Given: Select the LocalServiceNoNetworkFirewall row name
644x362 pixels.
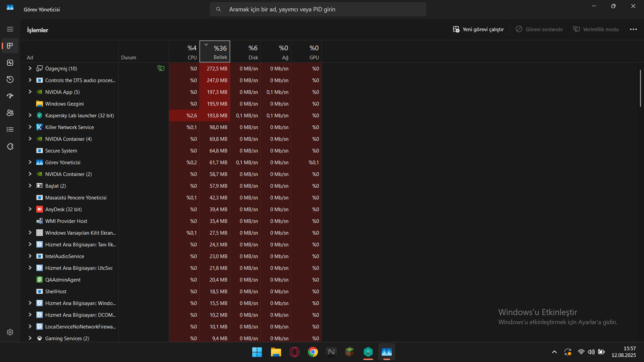Looking at the screenshot, I should (80, 327).
